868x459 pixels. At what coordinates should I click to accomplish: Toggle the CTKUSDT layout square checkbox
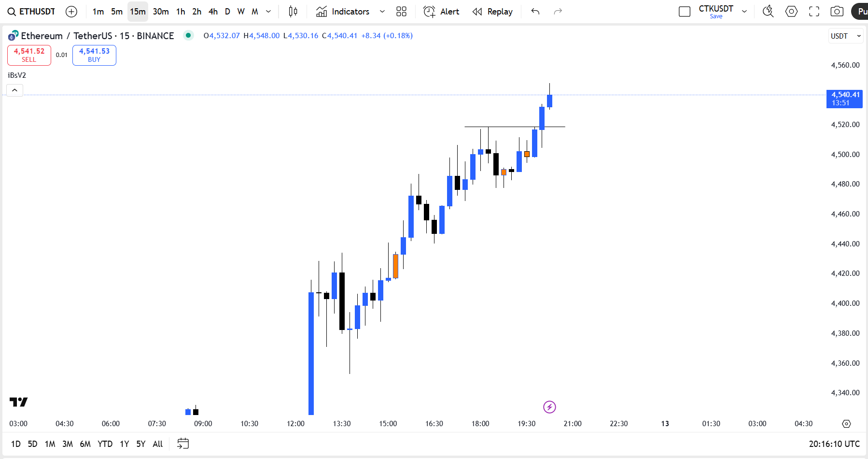[685, 12]
